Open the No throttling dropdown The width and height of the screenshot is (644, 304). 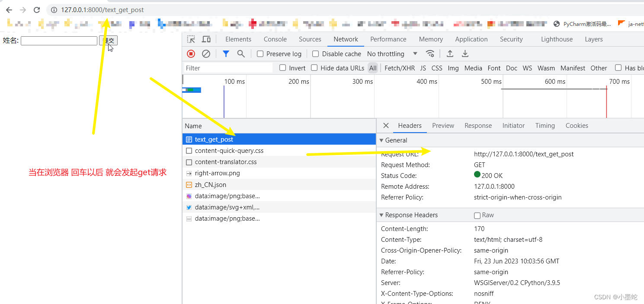[x=392, y=54]
